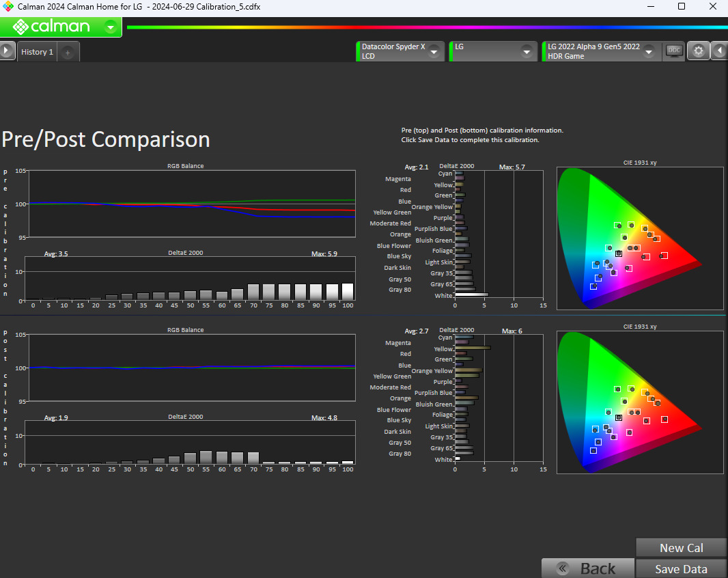
Task: Click the New Cal button
Action: coord(681,548)
